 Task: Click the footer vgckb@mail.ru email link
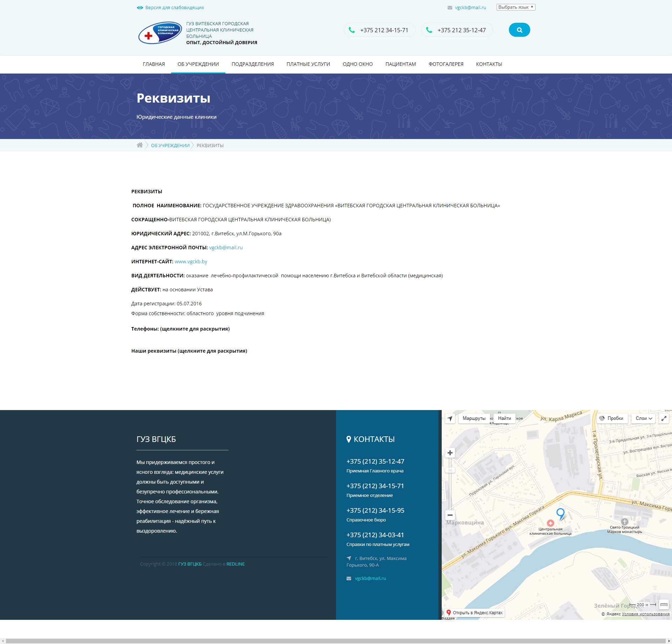click(x=370, y=578)
